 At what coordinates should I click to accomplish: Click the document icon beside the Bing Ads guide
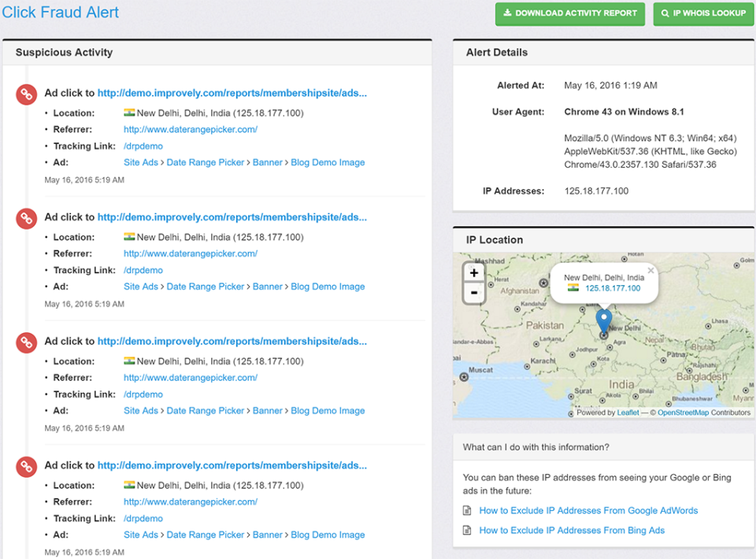[x=469, y=530]
